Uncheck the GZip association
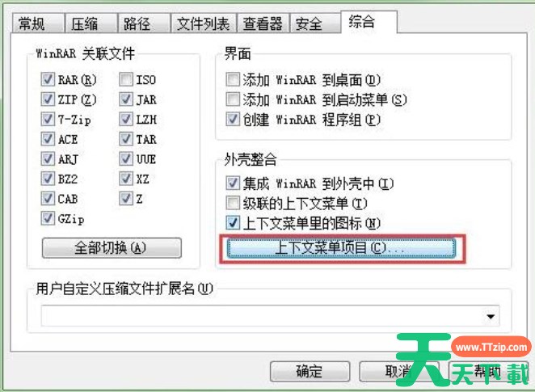 (x=48, y=218)
